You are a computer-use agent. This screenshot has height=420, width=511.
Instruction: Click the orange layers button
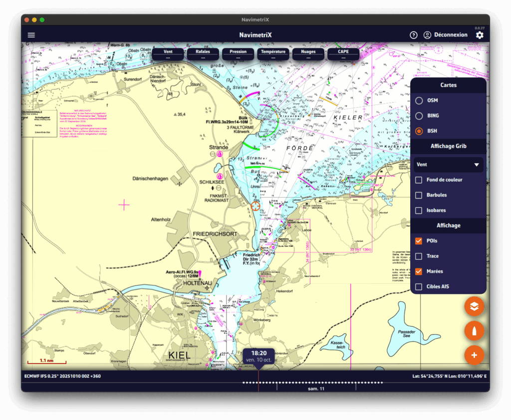[474, 306]
